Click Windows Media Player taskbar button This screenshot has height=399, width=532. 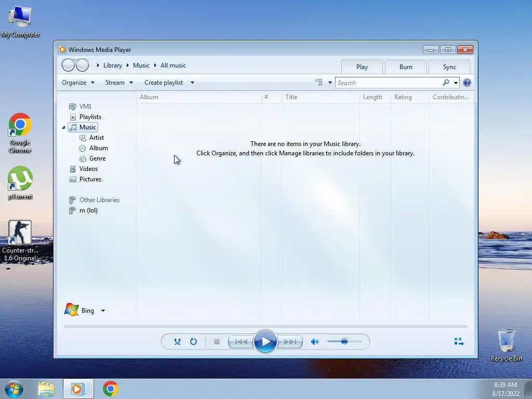(78, 389)
